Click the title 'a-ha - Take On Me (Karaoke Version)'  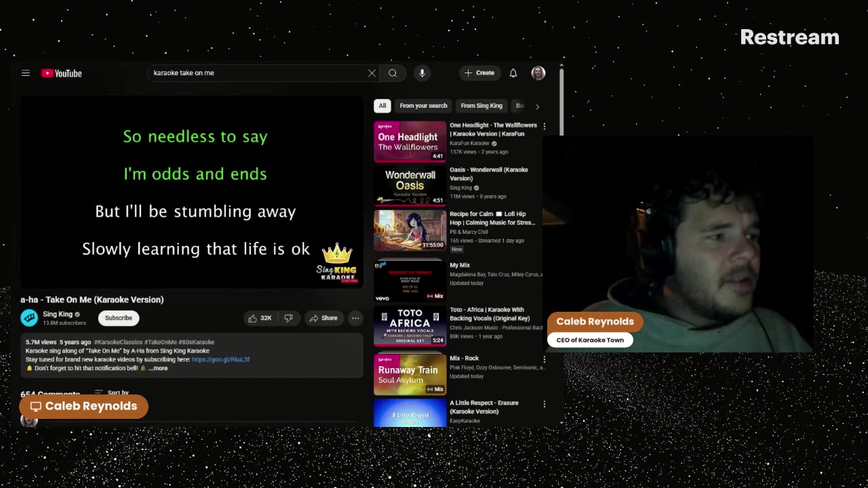(92, 300)
